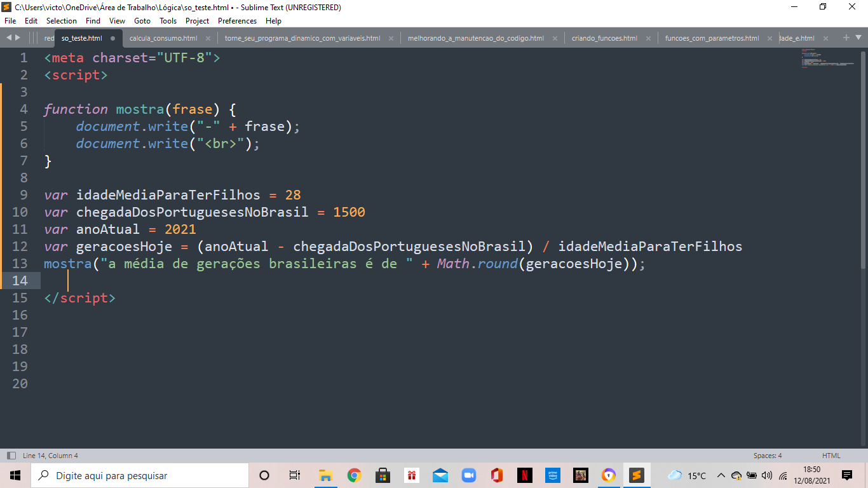Click Sublime Text taskbar icon

[637, 475]
